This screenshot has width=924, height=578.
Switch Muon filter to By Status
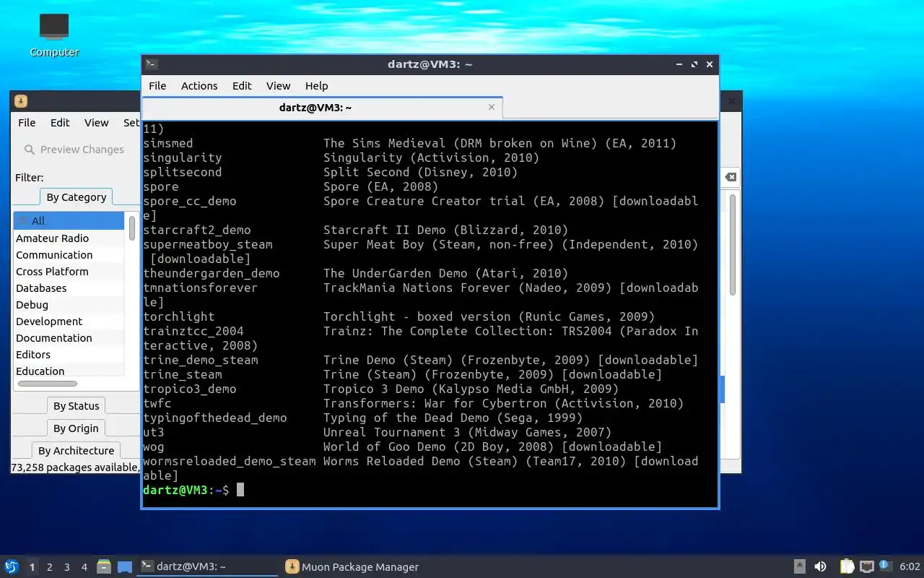(x=76, y=406)
